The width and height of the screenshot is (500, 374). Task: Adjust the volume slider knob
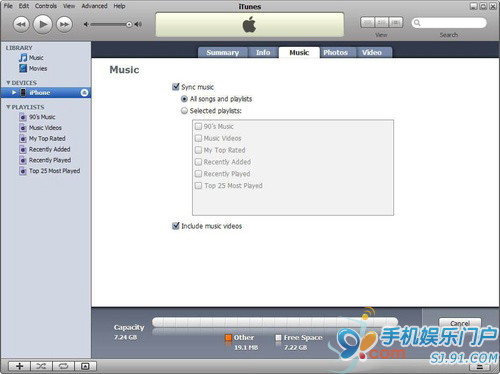(x=129, y=24)
